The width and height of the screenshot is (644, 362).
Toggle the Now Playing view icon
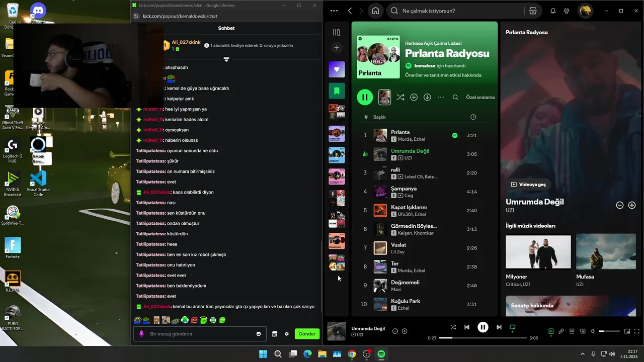click(551, 331)
